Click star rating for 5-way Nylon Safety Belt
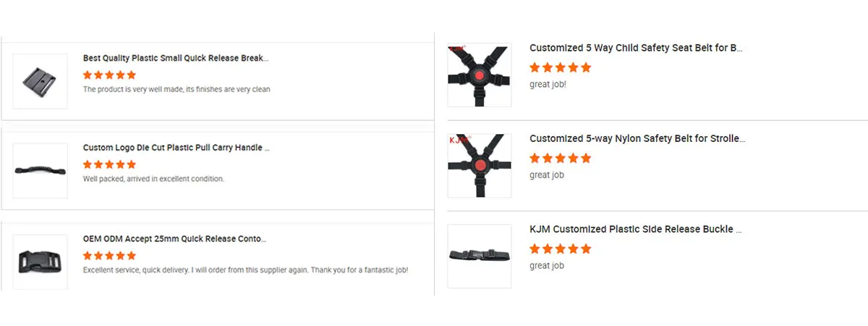The image size is (868, 326). (x=560, y=158)
